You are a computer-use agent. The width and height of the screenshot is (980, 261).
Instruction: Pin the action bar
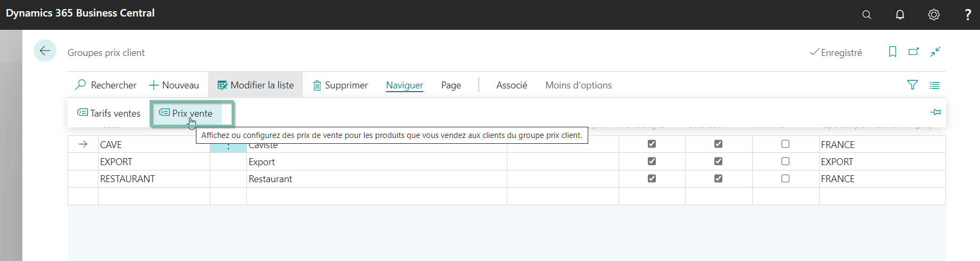pos(935,112)
